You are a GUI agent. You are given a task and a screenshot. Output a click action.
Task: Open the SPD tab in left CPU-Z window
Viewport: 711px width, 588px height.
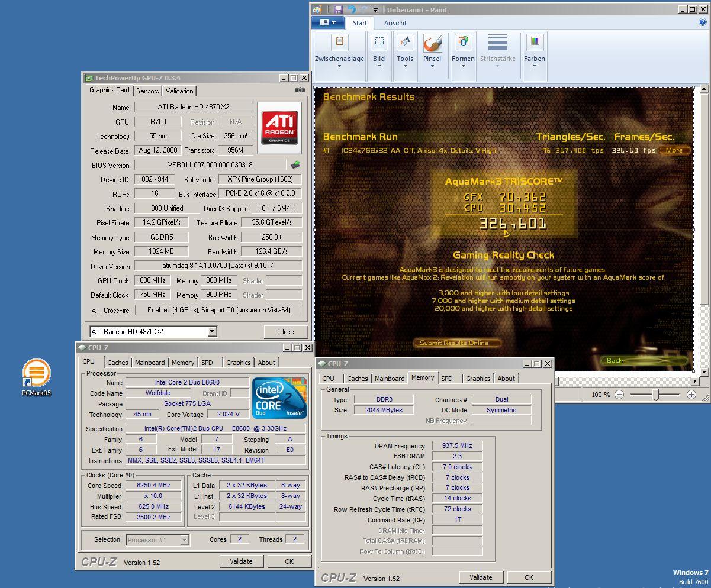click(x=207, y=363)
